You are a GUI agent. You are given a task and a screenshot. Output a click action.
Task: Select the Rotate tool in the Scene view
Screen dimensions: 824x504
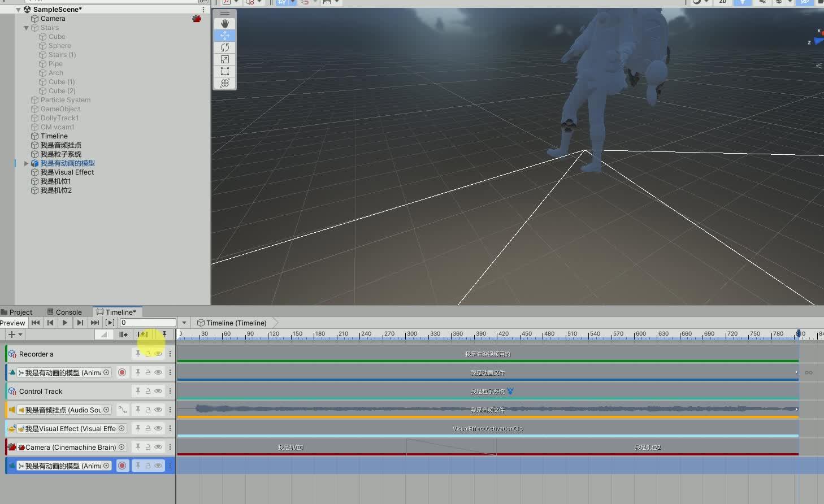(x=224, y=47)
